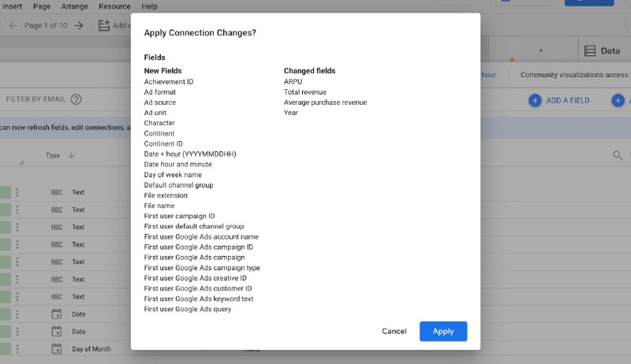The height and width of the screenshot is (364, 631).
Task: Click 'Date + hour (YYYYMMDDHH)' new field
Action: click(x=190, y=154)
